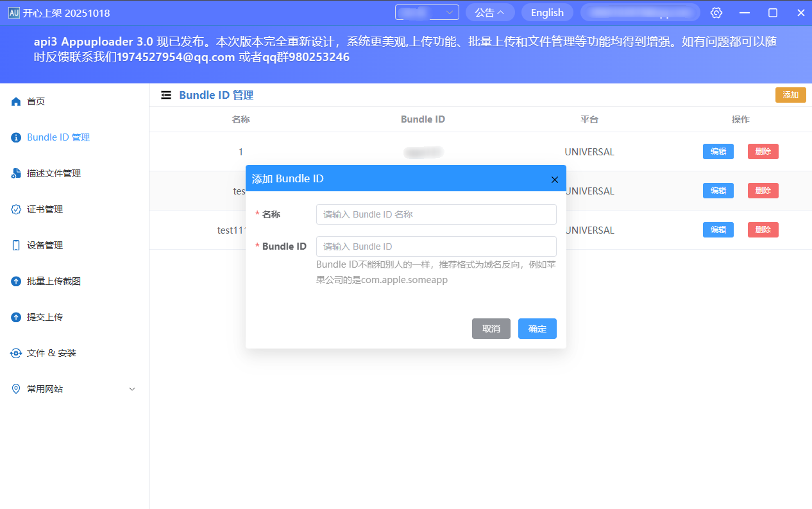Expand the 公告 announcement toggle
The width and height of the screenshot is (812, 509).
click(x=490, y=12)
